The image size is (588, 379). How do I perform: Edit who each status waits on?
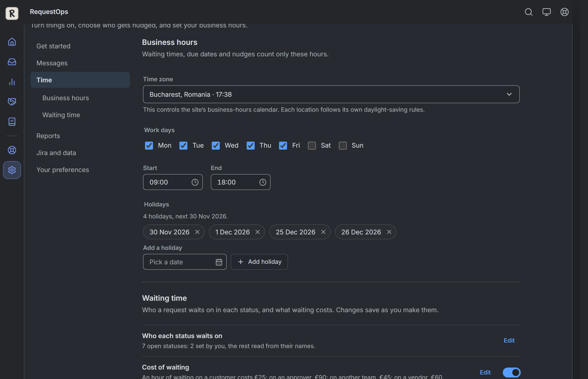(509, 340)
